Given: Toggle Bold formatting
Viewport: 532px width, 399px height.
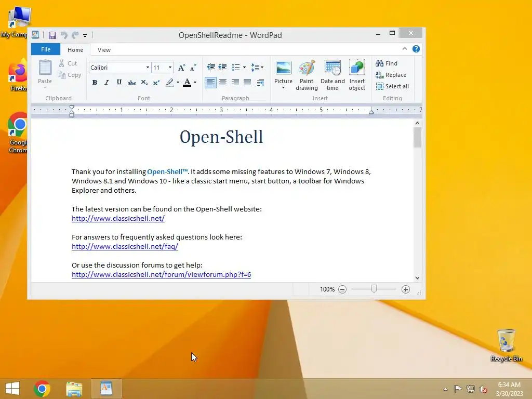Looking at the screenshot, I should [95, 83].
